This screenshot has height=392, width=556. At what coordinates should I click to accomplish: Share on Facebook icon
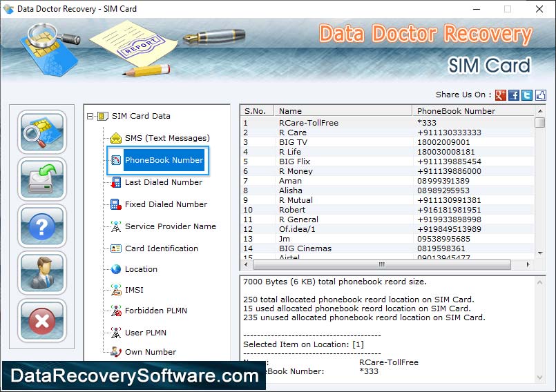coord(513,95)
